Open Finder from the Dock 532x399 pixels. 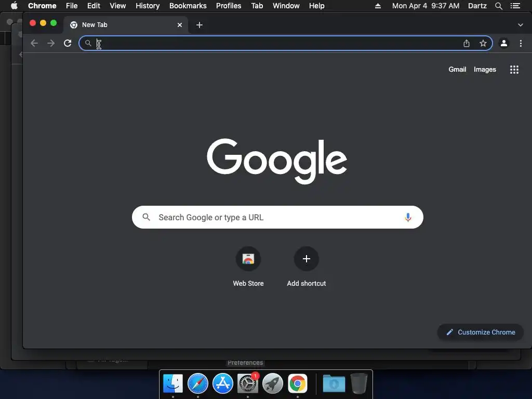tap(173, 383)
